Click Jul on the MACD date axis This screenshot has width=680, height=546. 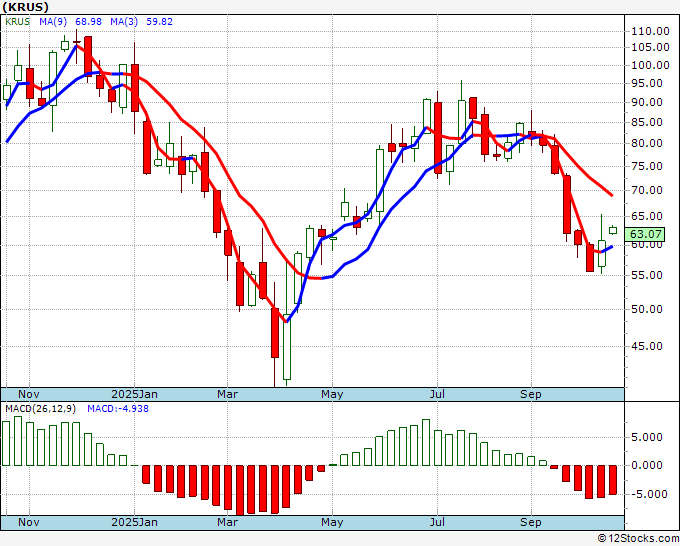point(437,522)
